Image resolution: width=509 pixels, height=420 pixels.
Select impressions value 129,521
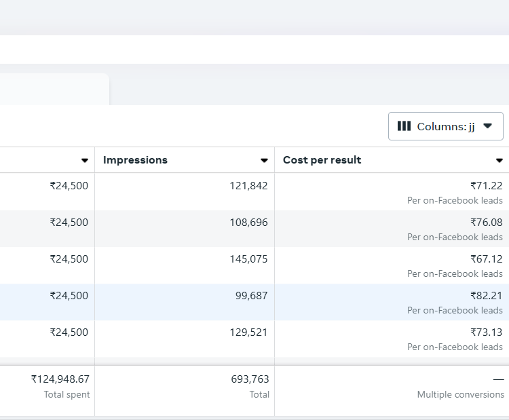point(248,332)
